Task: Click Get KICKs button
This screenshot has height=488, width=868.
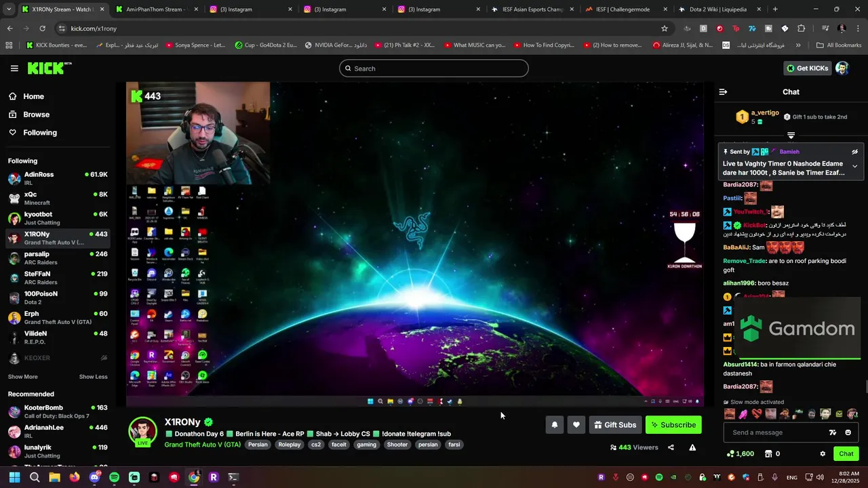Action: (x=807, y=68)
